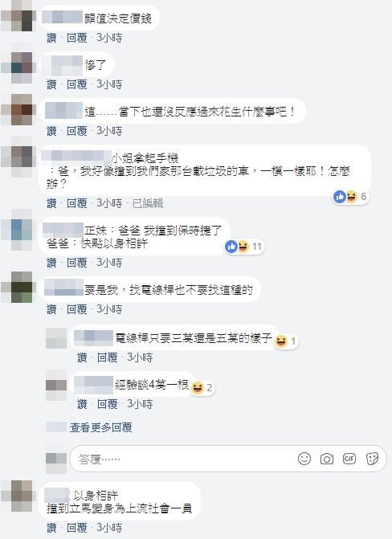View reactions with count 11
392x539 pixels.
(x=244, y=246)
